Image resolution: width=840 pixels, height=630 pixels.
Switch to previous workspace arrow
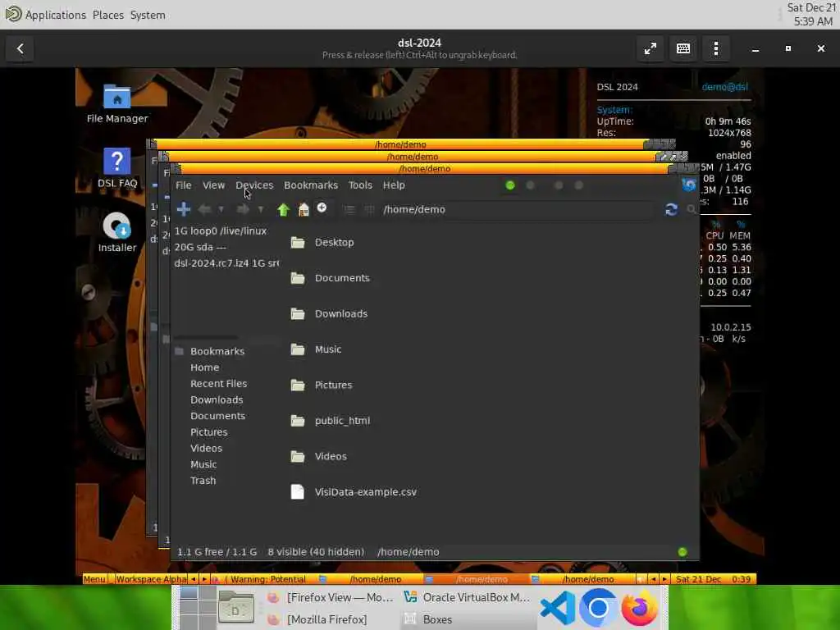click(x=193, y=579)
